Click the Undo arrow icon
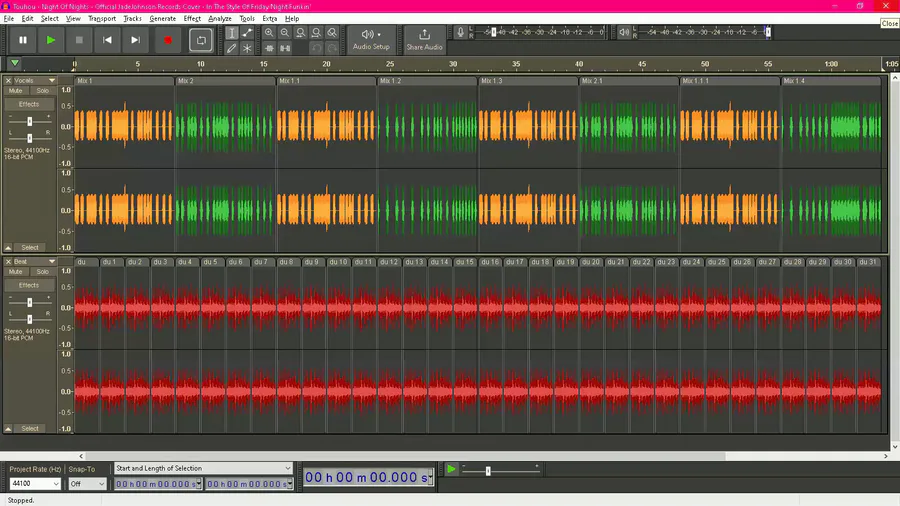 [x=316, y=48]
